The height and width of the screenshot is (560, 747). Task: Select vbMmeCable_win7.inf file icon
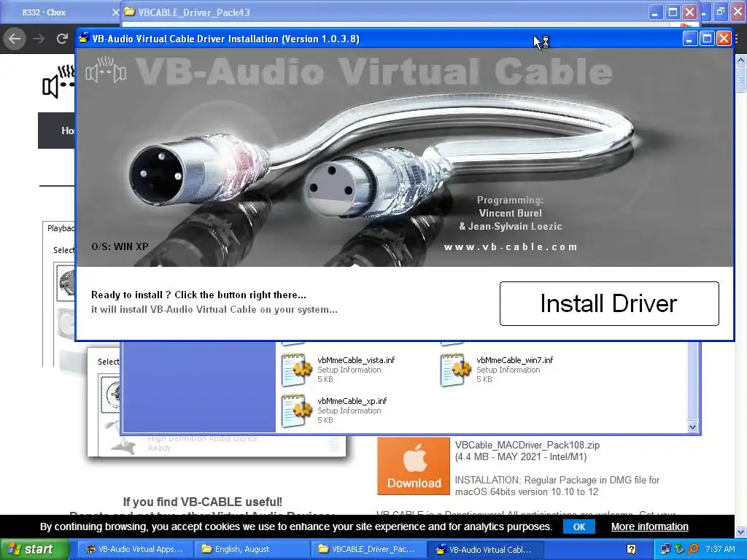[x=455, y=369]
